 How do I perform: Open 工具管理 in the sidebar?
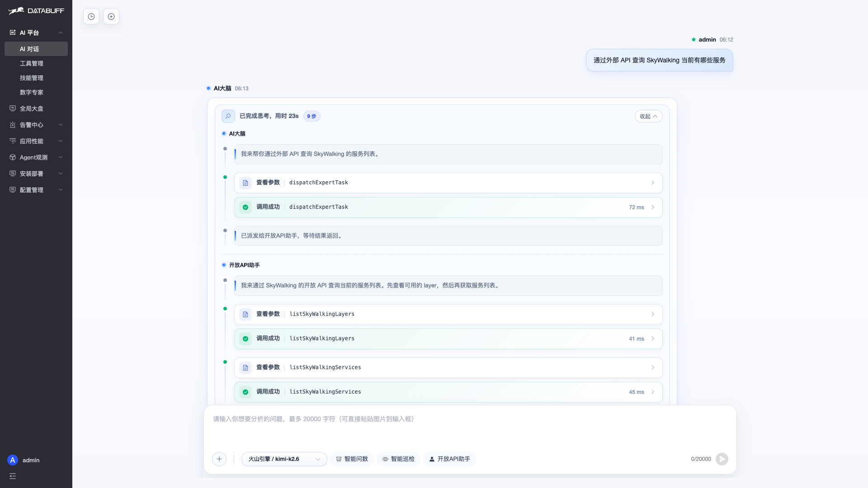[36, 63]
